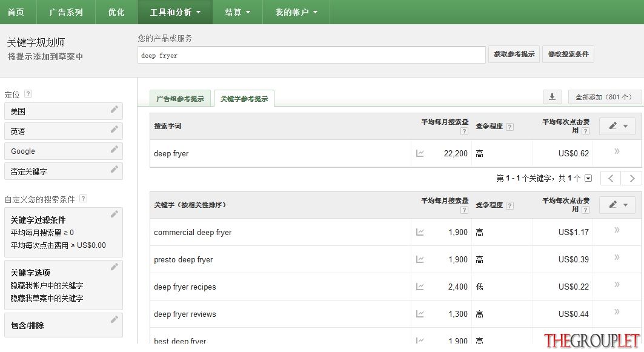Viewport: 644px width, 352px height.
Task: Edit the 否定关键字 pencil icon
Action: click(x=114, y=169)
